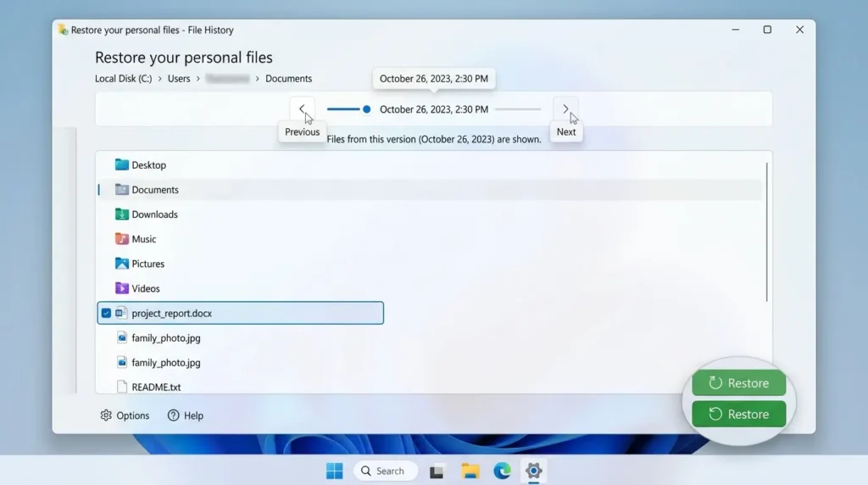Close the File History window
This screenshot has width=868, height=485.
(x=799, y=30)
